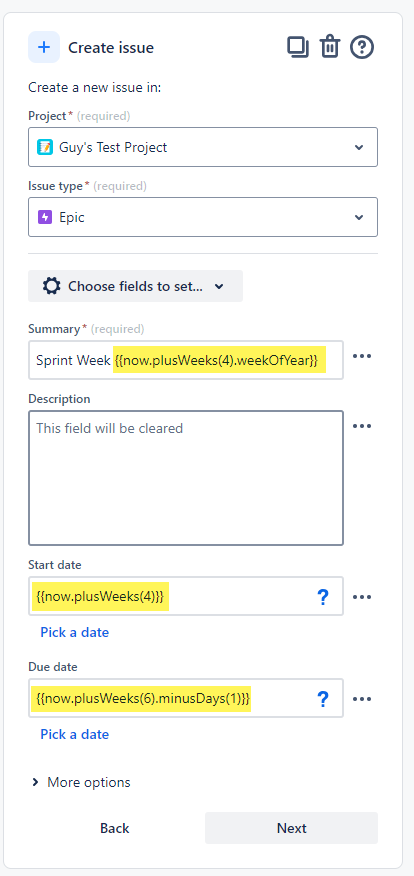Open help via question mark circle icon

pos(361,47)
